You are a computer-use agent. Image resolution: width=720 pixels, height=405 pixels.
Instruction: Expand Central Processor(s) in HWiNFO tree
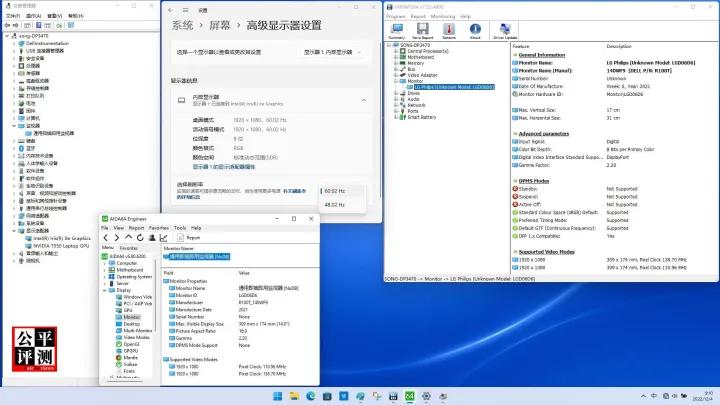click(x=395, y=51)
